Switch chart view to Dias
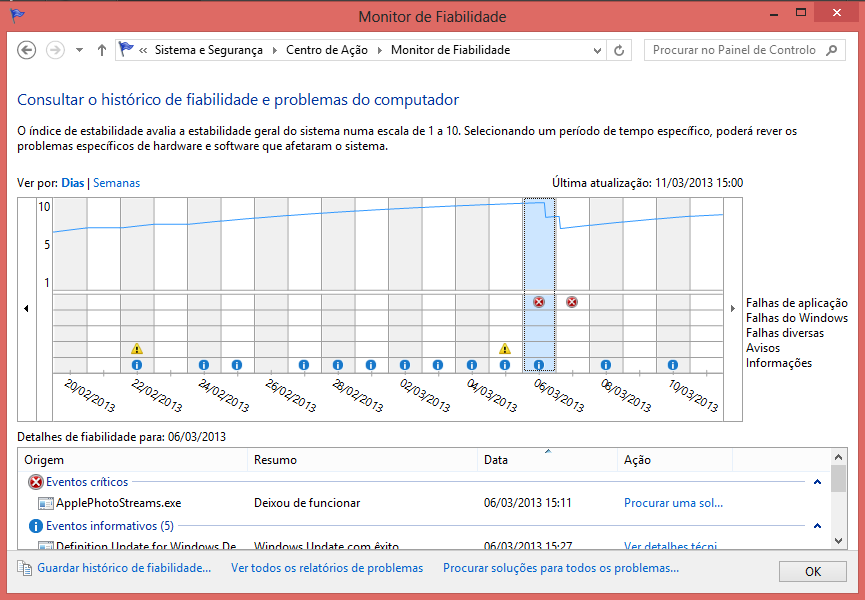 click(x=73, y=183)
